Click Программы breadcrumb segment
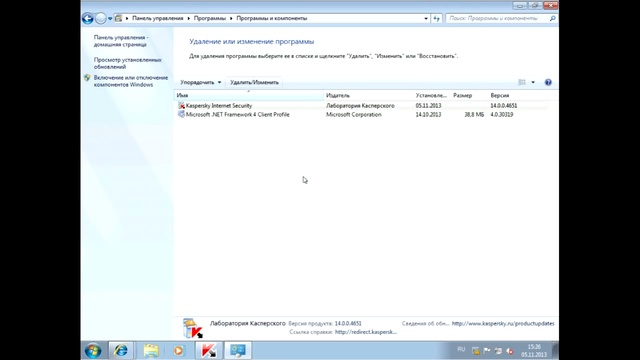Viewport: 640px width, 360px height. click(x=209, y=18)
